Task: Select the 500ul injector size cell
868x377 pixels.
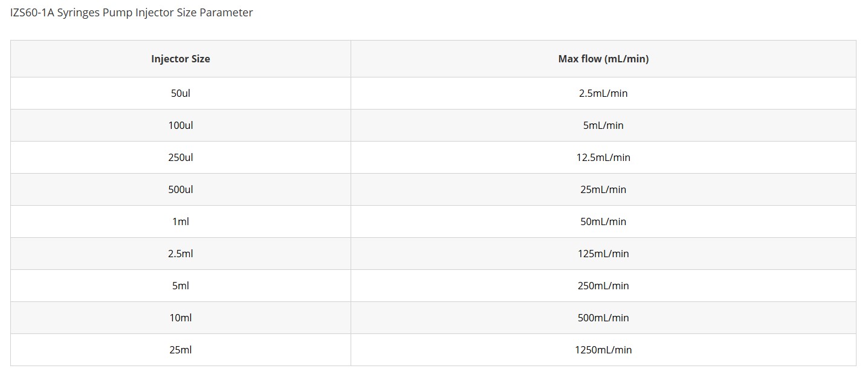Action: (180, 189)
